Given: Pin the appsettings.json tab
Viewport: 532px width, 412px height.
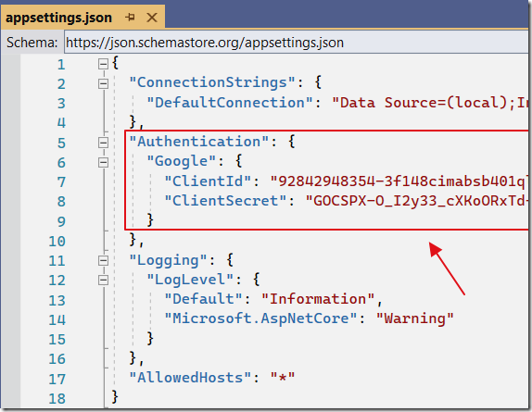Looking at the screenshot, I should click(130, 17).
